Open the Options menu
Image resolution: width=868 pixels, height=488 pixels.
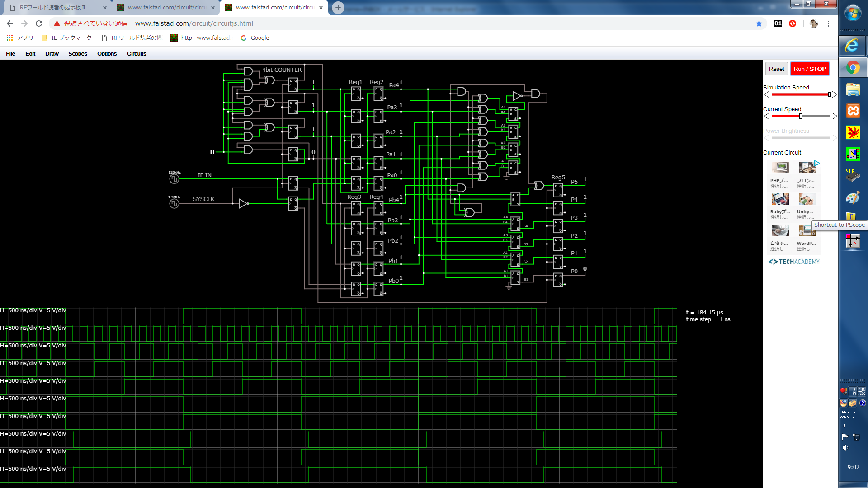(107, 53)
